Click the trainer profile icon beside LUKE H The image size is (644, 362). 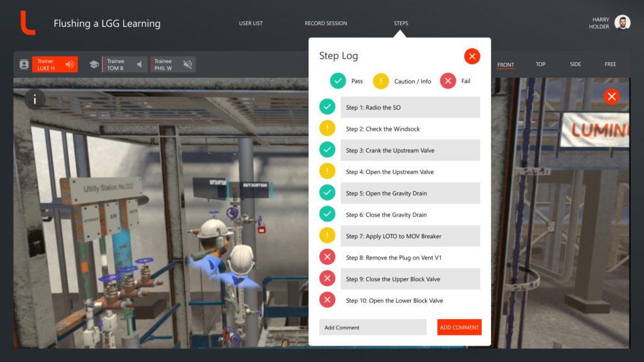25,65
